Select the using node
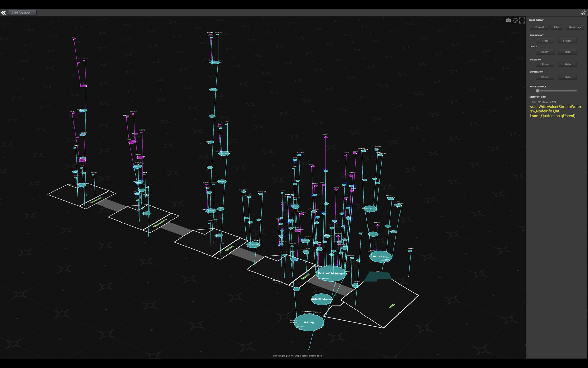Screen dimensions: 588x368 click(x=309, y=322)
